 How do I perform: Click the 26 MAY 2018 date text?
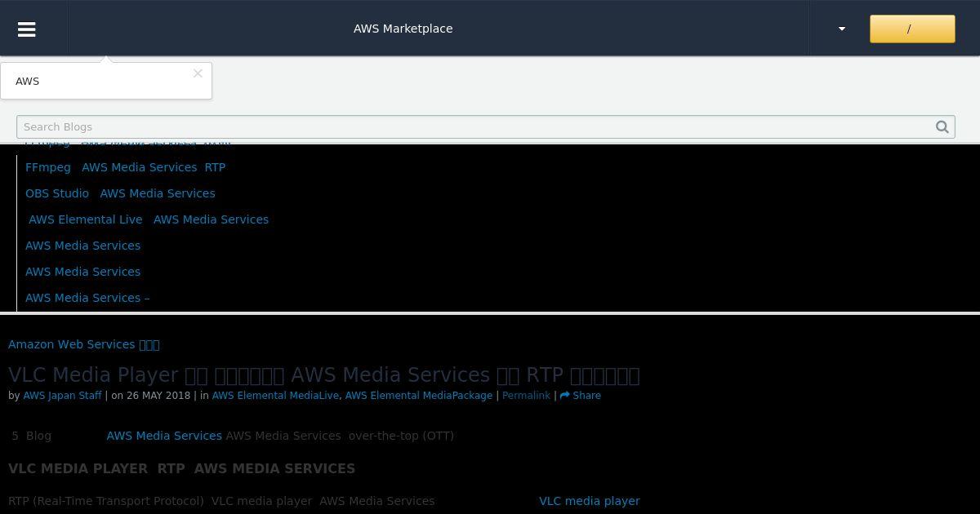tap(158, 396)
